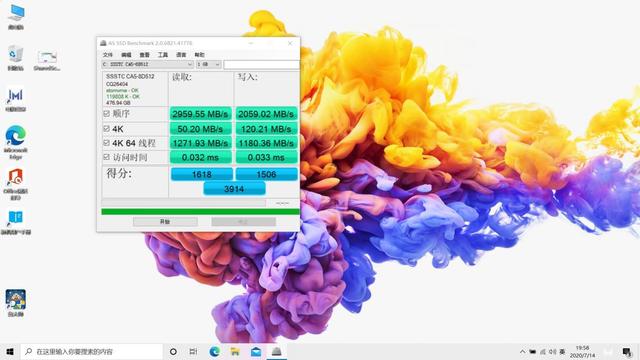Open Mail app from taskbar
This screenshot has width=640, height=360.
coord(256,351)
